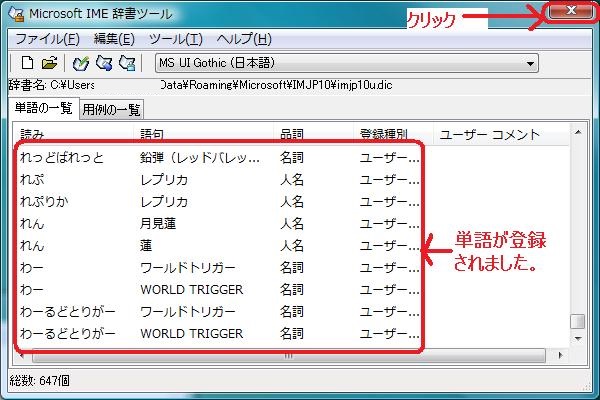Image resolution: width=600 pixels, height=400 pixels.
Task: Sort by the 読み column header
Action: pyautogui.click(x=74, y=134)
